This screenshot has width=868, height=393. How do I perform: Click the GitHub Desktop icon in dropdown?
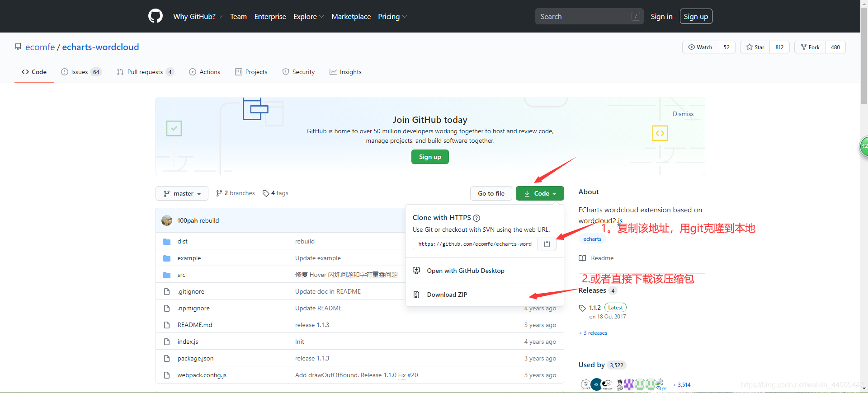coord(416,271)
